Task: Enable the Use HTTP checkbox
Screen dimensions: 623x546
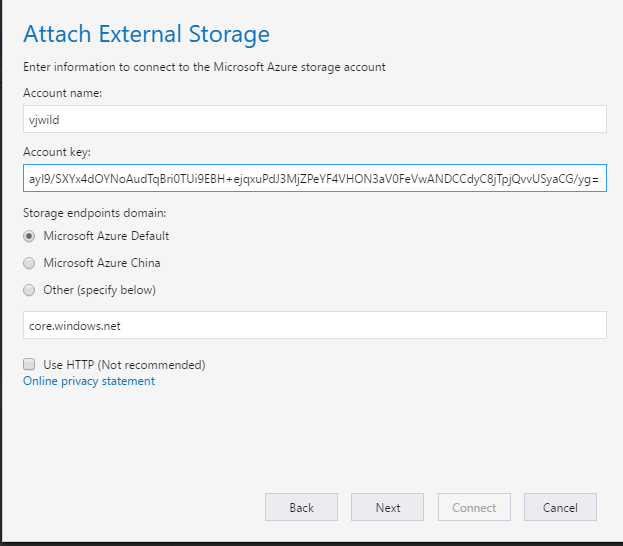Action: click(30, 364)
